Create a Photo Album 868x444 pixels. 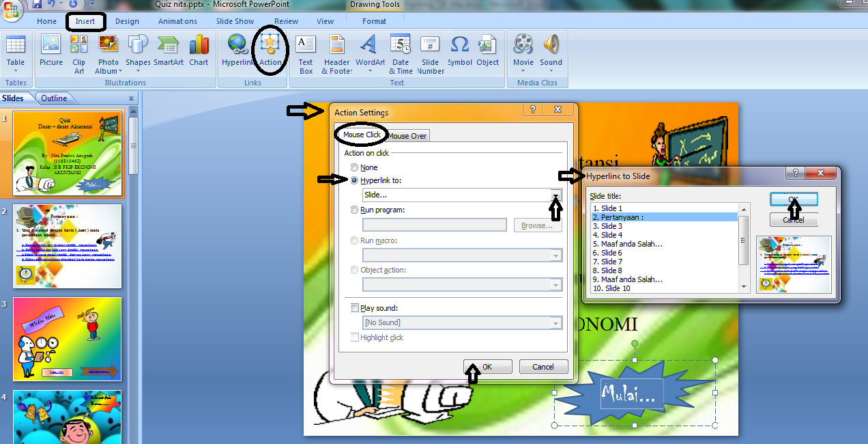[x=108, y=54]
